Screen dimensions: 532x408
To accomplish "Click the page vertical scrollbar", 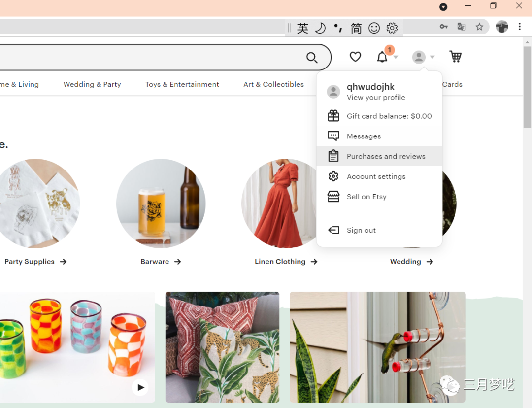I will [x=527, y=87].
